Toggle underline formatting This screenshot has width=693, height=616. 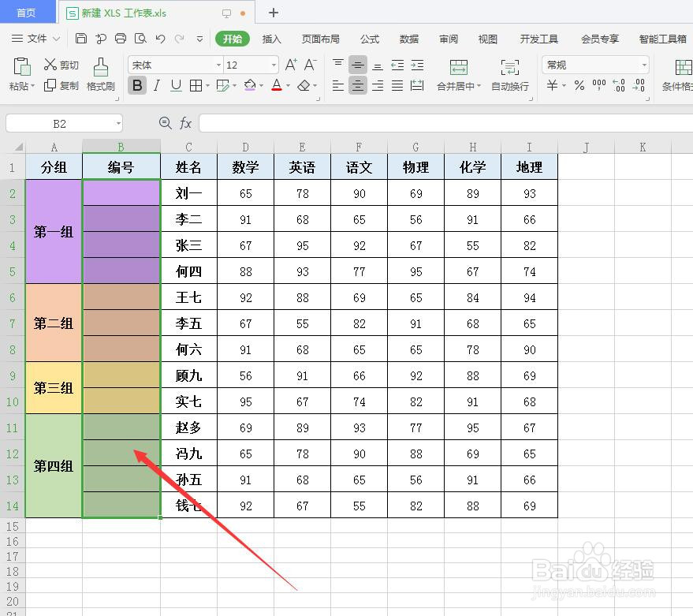pyautogui.click(x=174, y=85)
